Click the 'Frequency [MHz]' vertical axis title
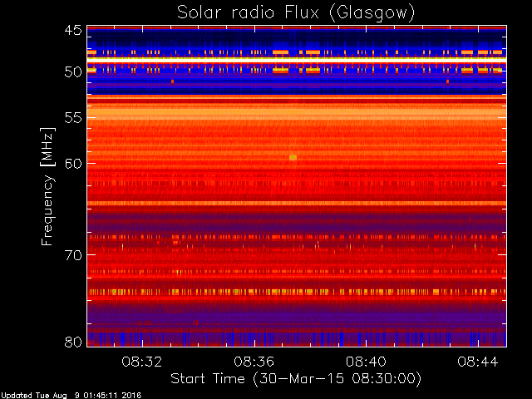 [47, 186]
